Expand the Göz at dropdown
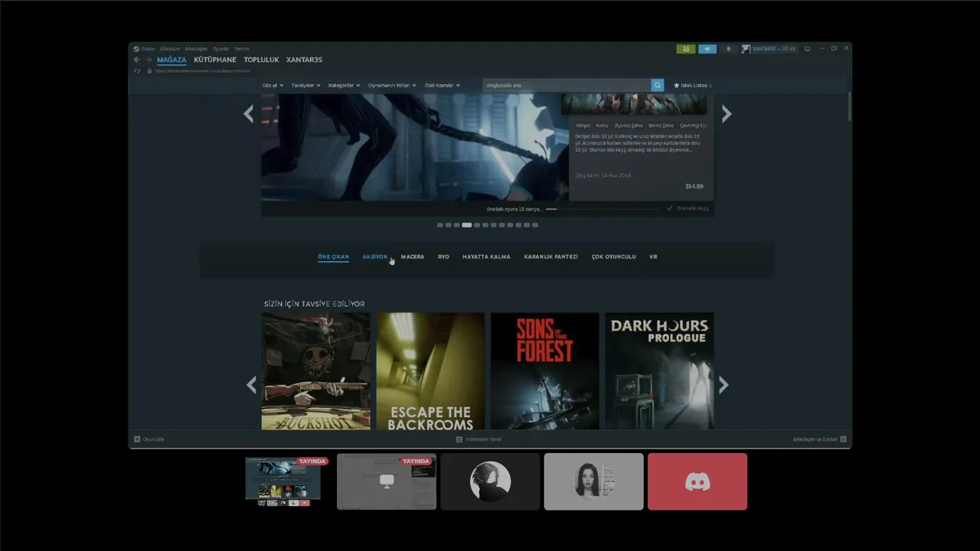 [273, 85]
